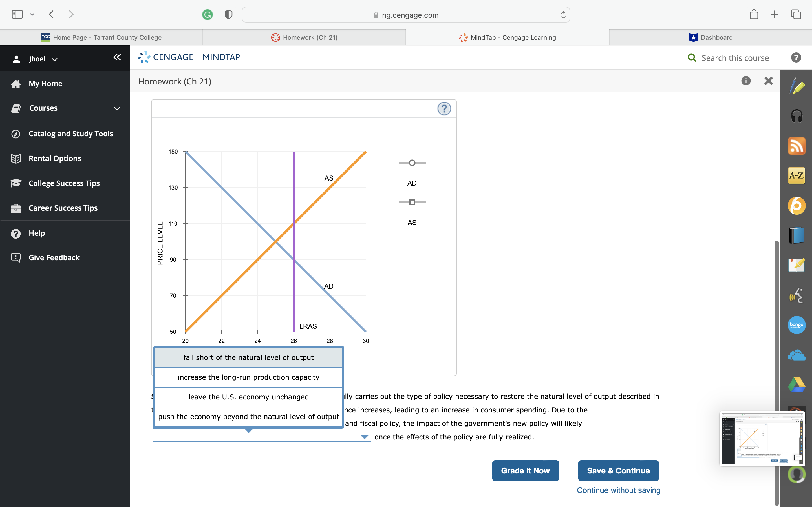Choose 'push the economy beyond the natural level'
812x507 pixels.
pos(248,417)
